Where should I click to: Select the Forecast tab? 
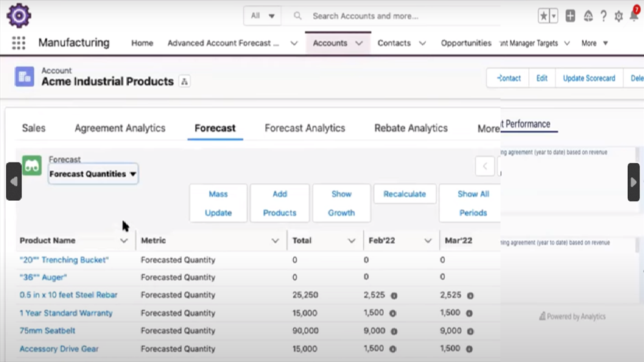pyautogui.click(x=216, y=128)
